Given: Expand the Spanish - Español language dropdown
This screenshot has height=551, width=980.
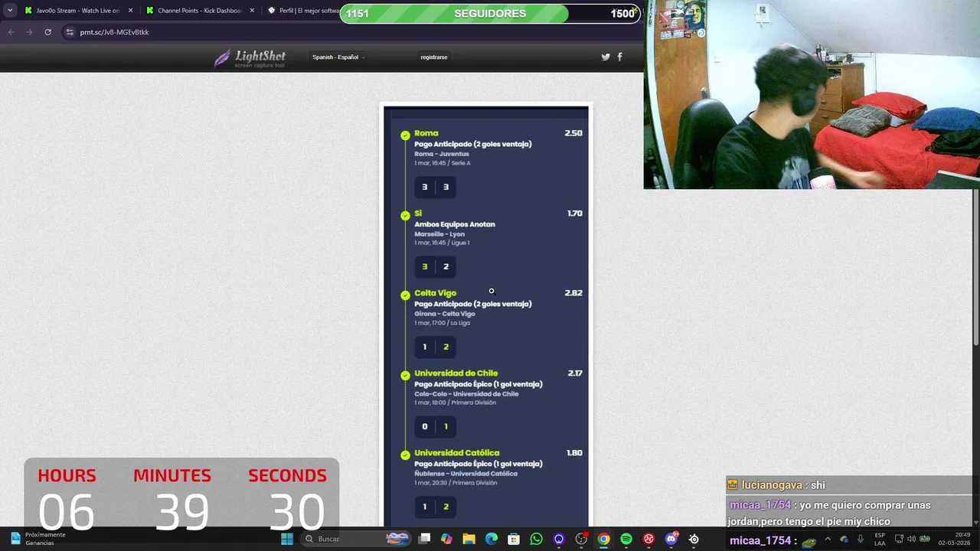Looking at the screenshot, I should (x=338, y=57).
